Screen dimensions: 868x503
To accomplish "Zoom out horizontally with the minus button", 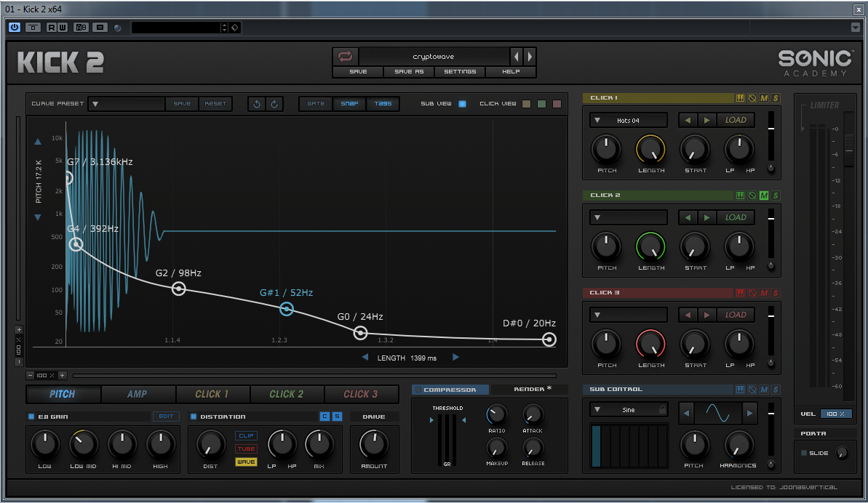I will tap(30, 375).
